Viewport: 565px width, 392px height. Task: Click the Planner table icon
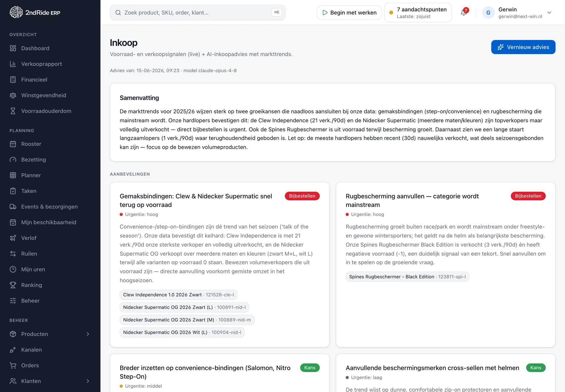point(13,175)
